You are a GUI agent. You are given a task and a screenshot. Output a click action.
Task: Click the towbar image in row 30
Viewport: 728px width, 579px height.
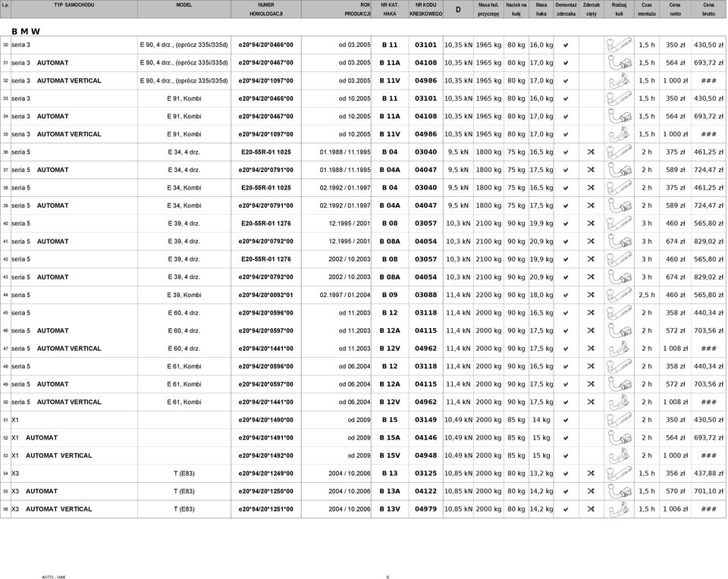pyautogui.click(x=619, y=45)
